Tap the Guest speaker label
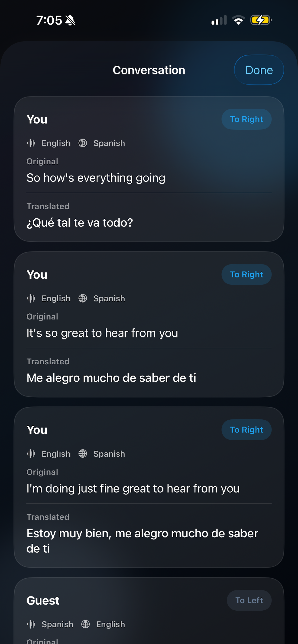This screenshot has height=644, width=298. coord(43,600)
